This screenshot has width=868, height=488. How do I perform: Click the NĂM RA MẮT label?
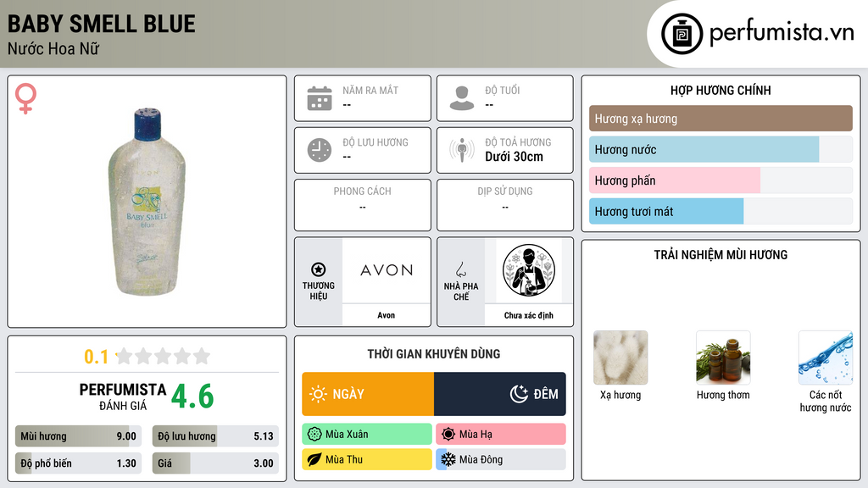(x=370, y=90)
